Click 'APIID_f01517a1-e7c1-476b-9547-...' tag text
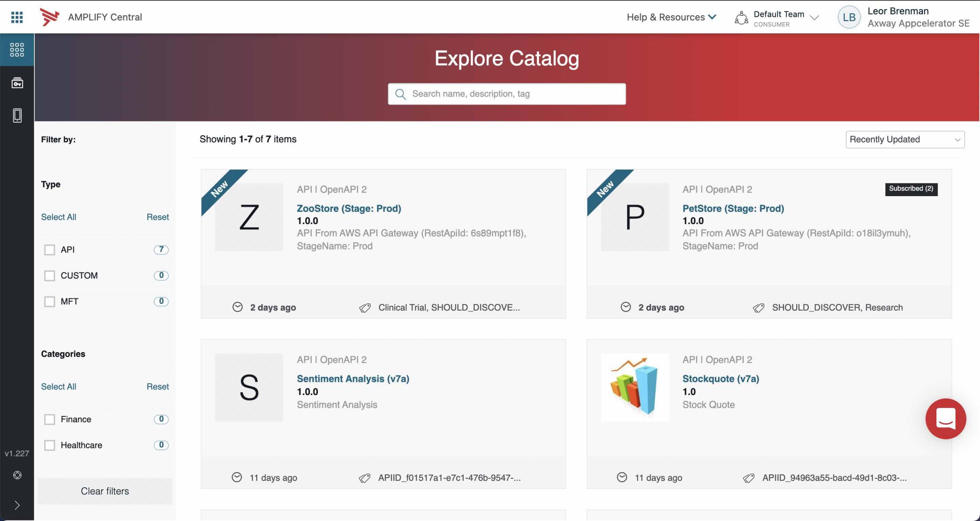The width and height of the screenshot is (980, 521). tap(449, 477)
